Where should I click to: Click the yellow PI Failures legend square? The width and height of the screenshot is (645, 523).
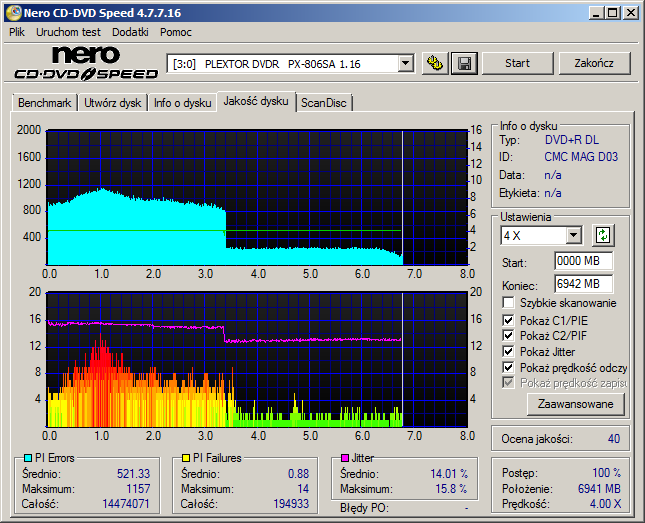(x=186, y=458)
